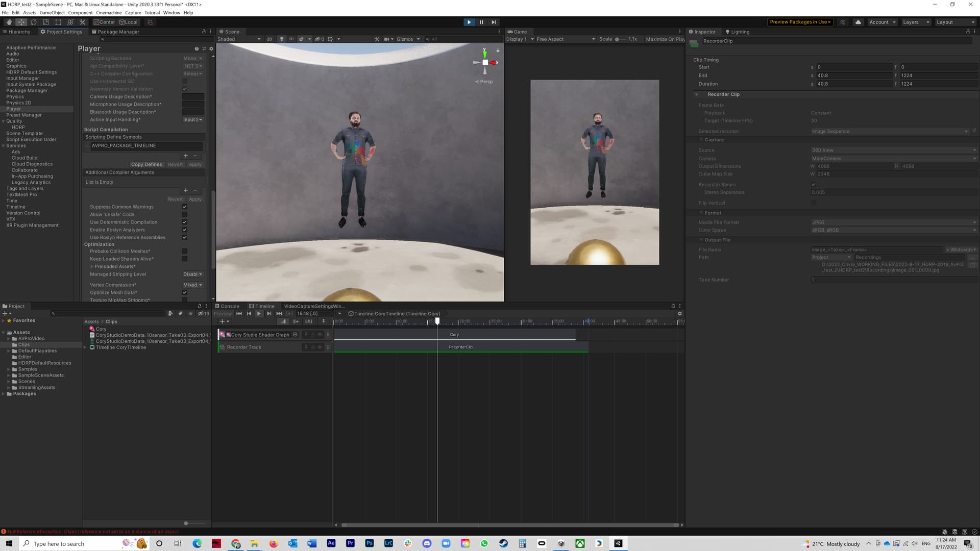Expand the Timeline CoryTimeline asset

click(x=85, y=347)
